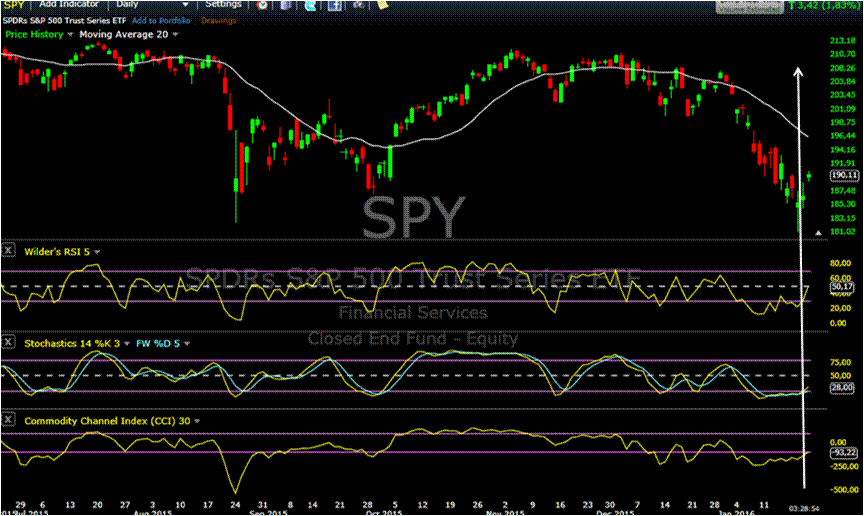Click Add to Portfolio link
Viewport: 864px width, 516px height.
[161, 20]
